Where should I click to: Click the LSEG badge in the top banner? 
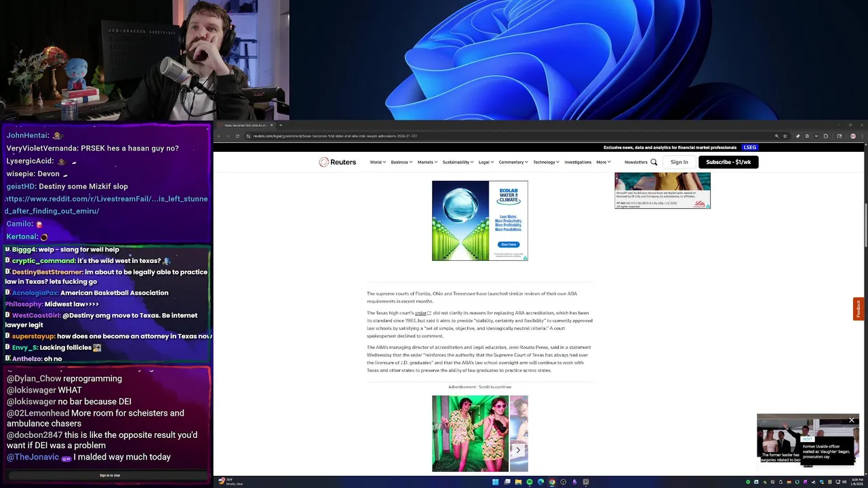pyautogui.click(x=750, y=147)
